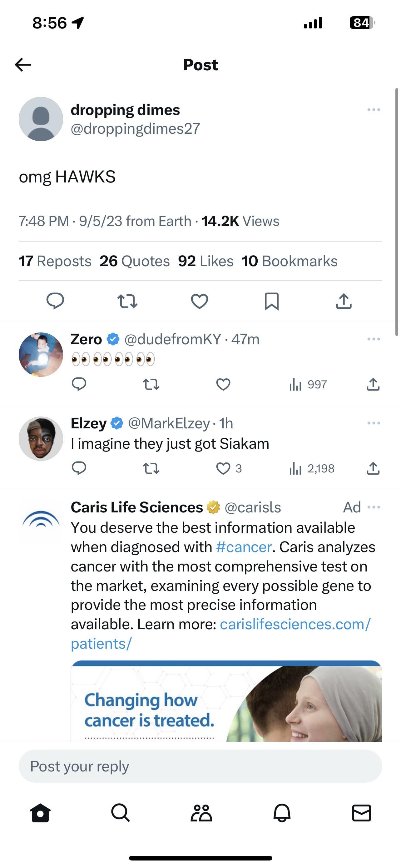
Task: Open more options on Elzey's reply
Action: (374, 423)
